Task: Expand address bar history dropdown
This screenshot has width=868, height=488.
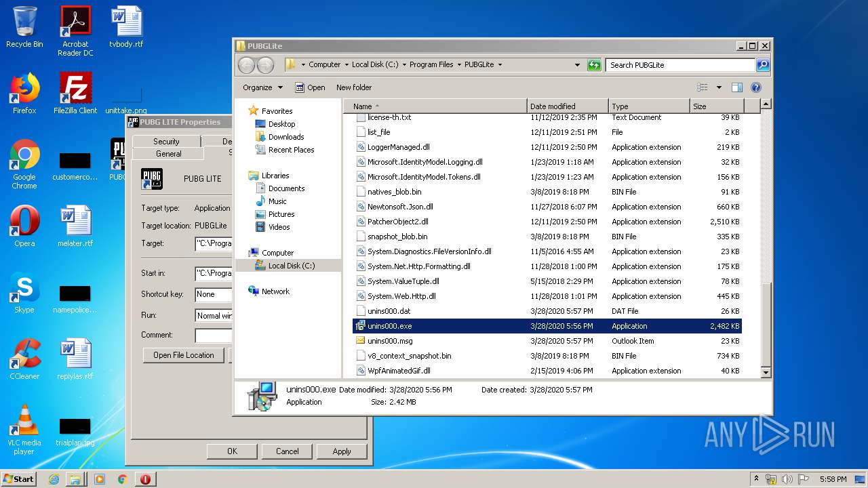Action: (577, 65)
